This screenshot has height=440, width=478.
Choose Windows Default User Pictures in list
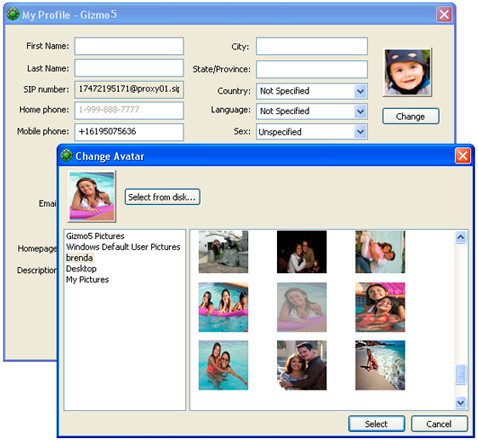123,247
